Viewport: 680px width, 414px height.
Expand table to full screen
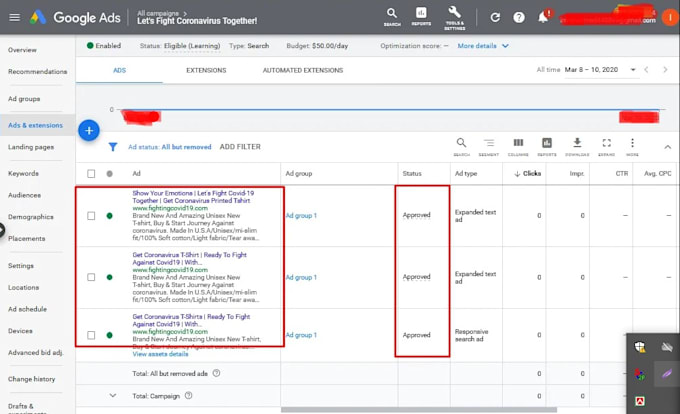pyautogui.click(x=607, y=147)
